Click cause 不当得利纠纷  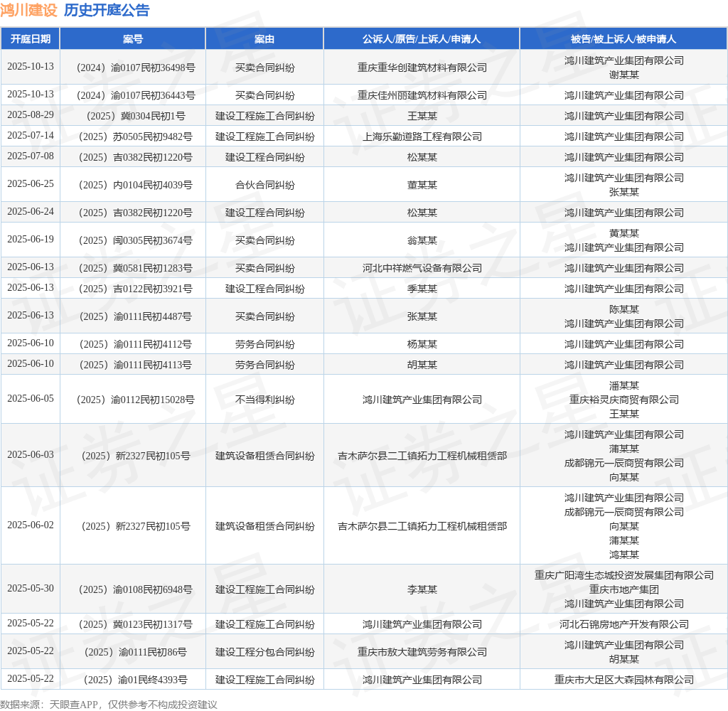(264, 400)
